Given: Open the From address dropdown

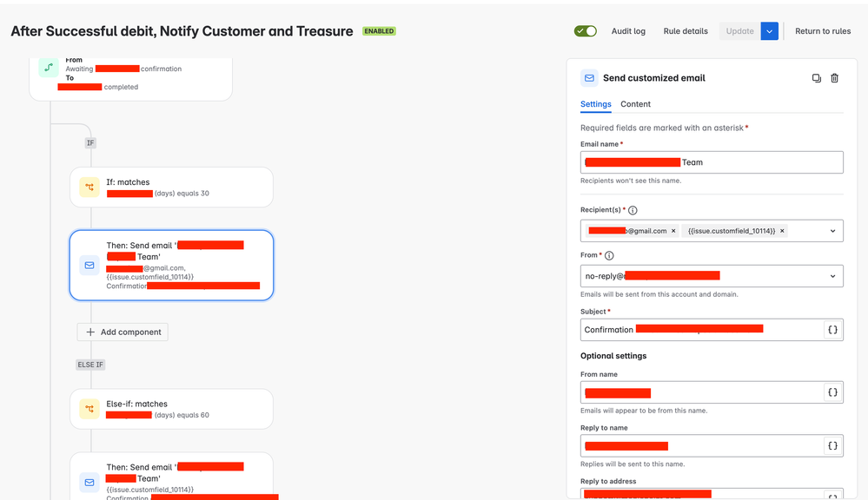Looking at the screenshot, I should (x=712, y=276).
